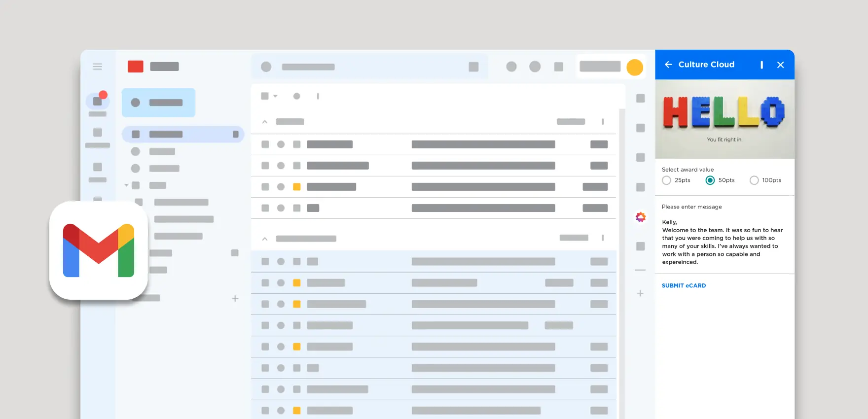Open the square apps icon beside the account pill

point(559,67)
